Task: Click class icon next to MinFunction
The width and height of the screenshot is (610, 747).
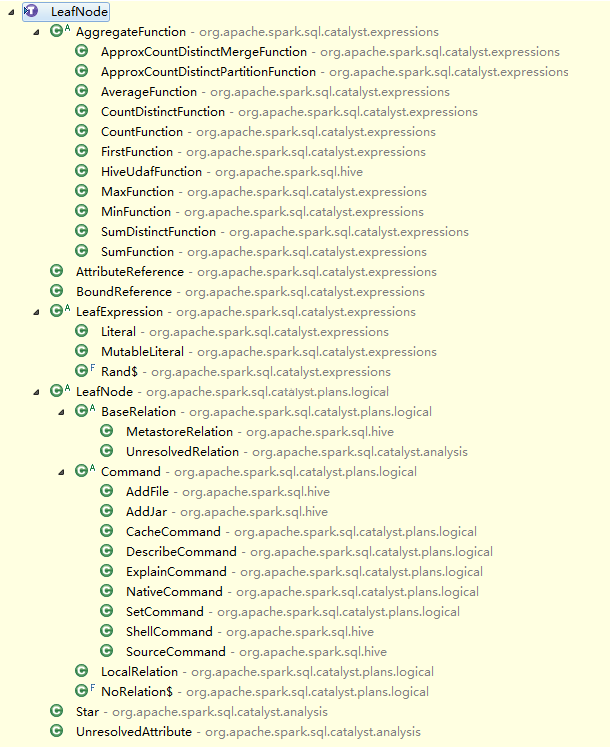Action: pyautogui.click(x=81, y=211)
